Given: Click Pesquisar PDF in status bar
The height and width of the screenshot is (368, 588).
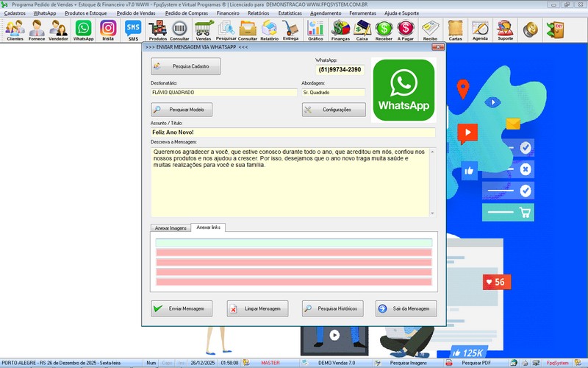Looking at the screenshot, I should tap(476, 363).
